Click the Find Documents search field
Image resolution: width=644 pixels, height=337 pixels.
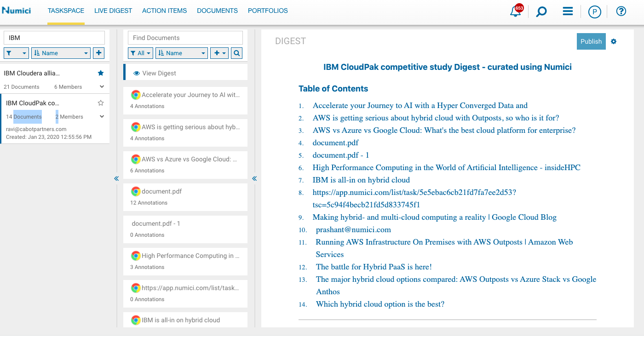(x=185, y=38)
